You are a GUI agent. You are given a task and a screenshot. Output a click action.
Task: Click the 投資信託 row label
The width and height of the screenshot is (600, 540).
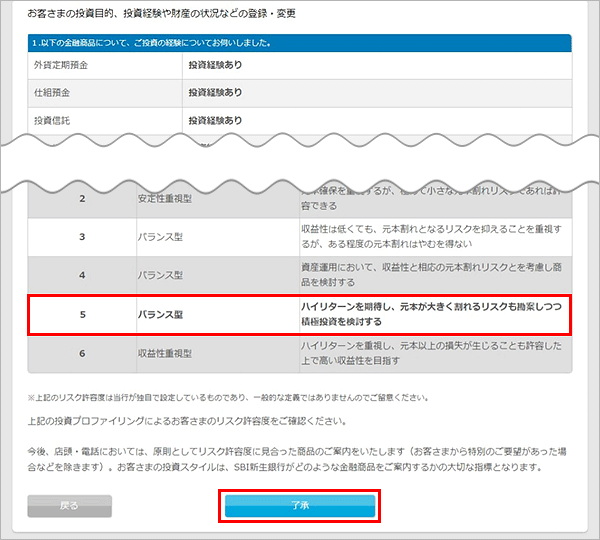[54, 121]
